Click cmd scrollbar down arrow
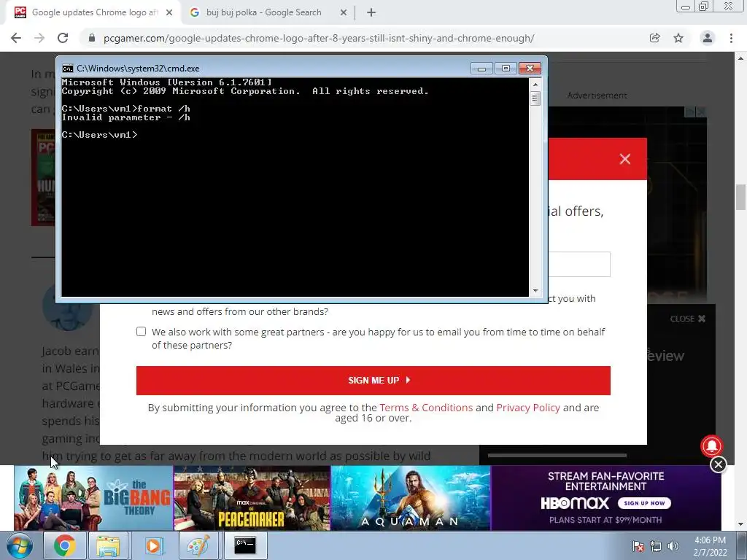 (535, 291)
